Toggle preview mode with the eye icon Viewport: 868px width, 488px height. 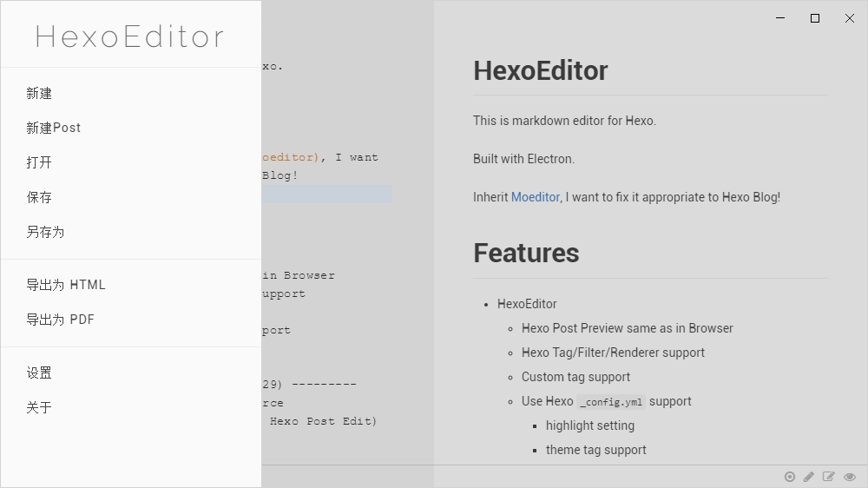850,477
